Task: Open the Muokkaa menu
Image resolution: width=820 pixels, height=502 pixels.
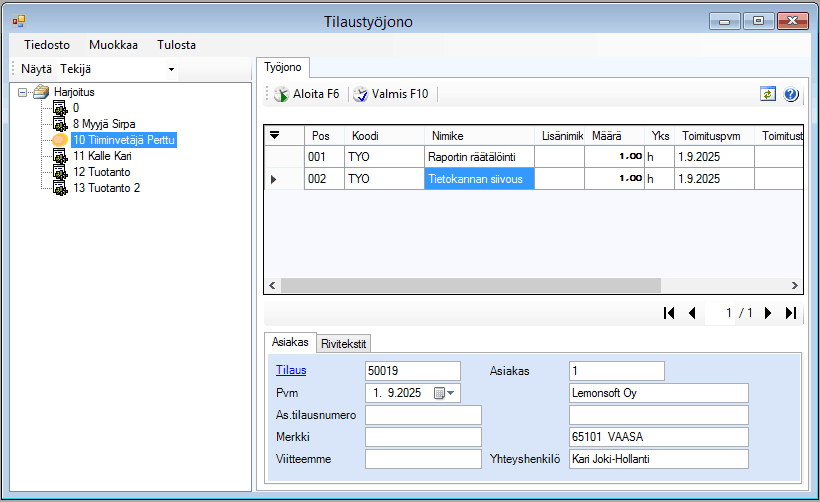Action: 113,45
